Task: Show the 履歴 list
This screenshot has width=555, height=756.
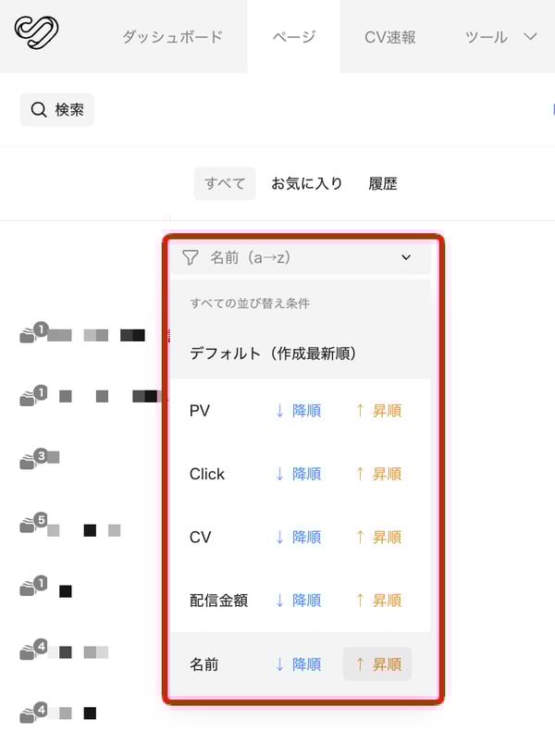Action: tap(383, 184)
